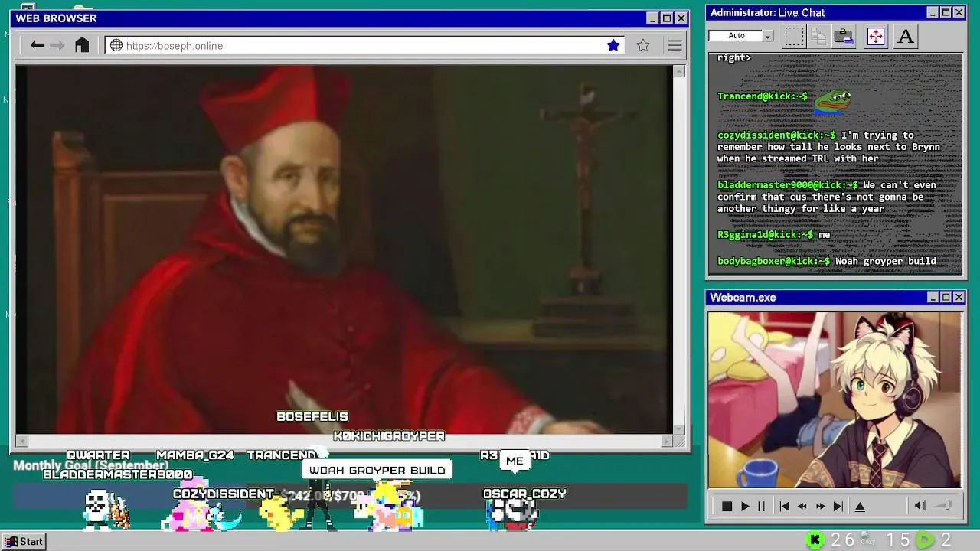Skip to next track in Webcam.exe
Screen dimensions: 980x551
pyautogui.click(x=838, y=506)
